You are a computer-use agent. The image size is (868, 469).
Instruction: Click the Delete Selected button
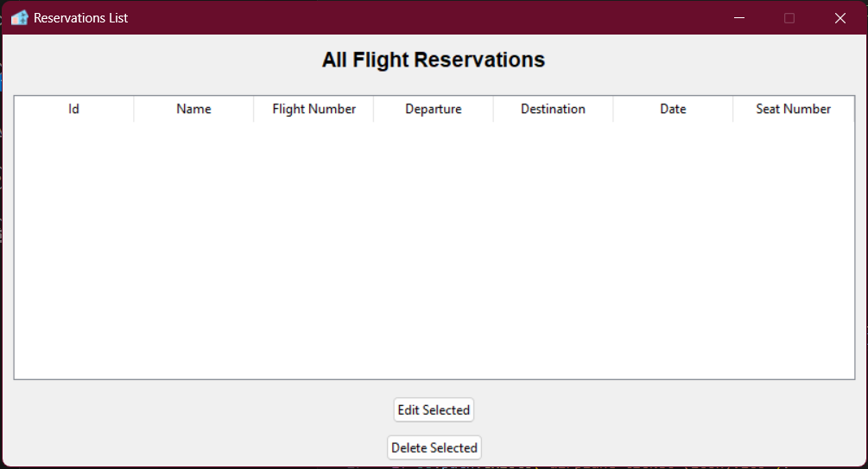click(434, 447)
